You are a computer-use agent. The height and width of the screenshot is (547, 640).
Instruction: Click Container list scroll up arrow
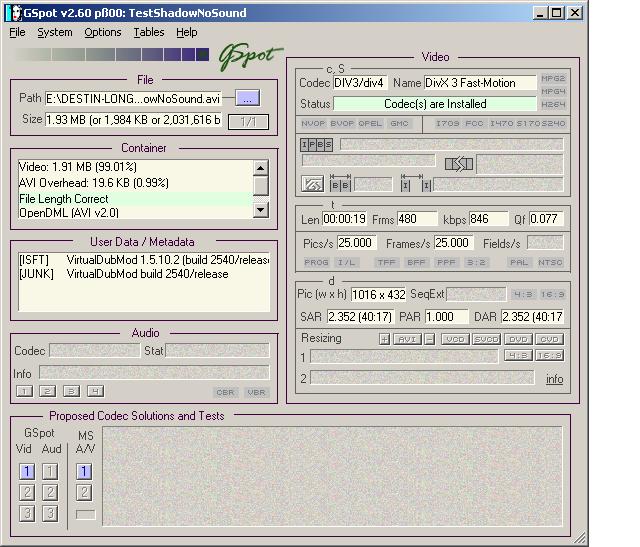pyautogui.click(x=260, y=168)
